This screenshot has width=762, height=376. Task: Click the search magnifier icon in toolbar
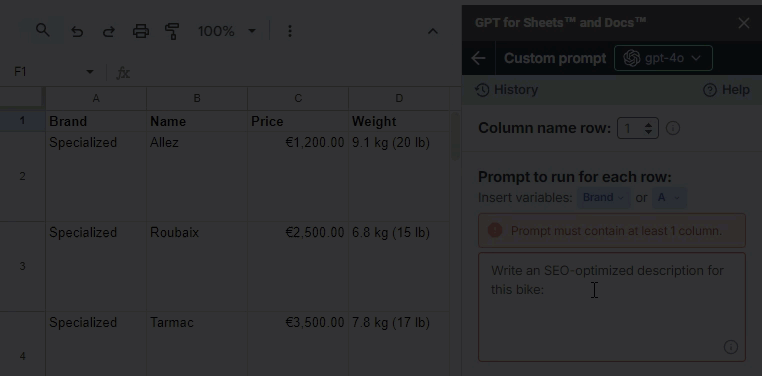[43, 31]
